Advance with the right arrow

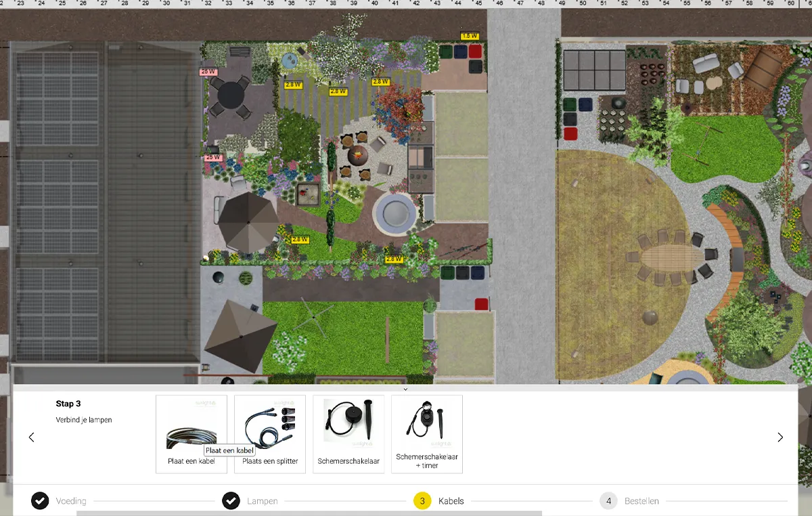(x=780, y=437)
